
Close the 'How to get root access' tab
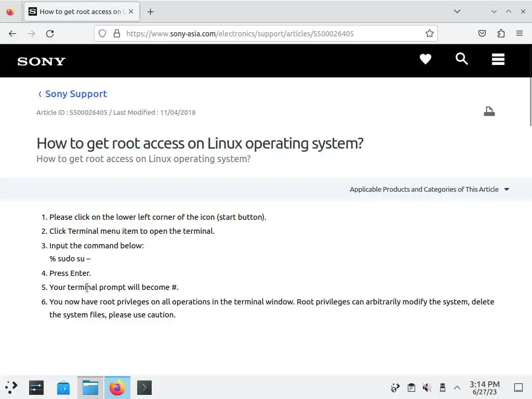pyautogui.click(x=131, y=11)
